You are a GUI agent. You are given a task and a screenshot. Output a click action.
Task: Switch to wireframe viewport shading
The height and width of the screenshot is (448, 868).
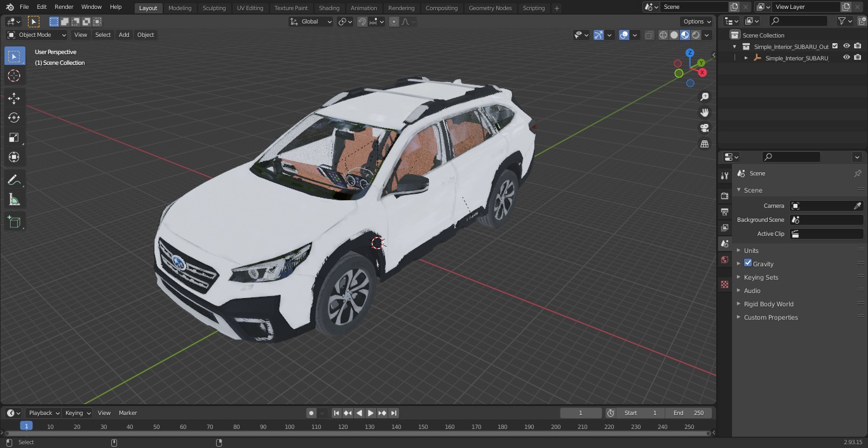pyautogui.click(x=663, y=35)
